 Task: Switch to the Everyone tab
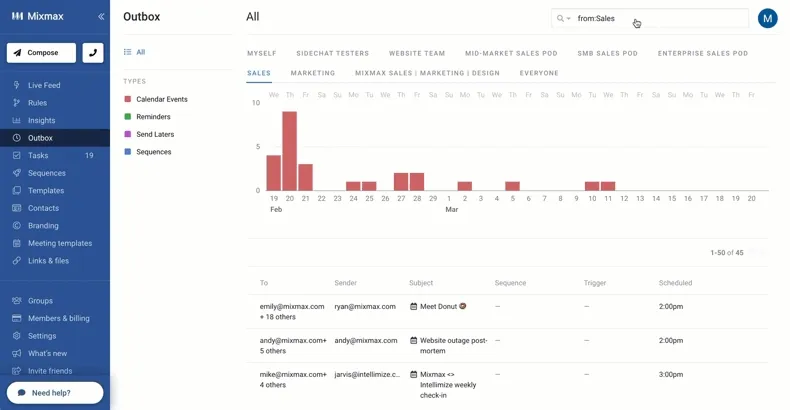(539, 73)
